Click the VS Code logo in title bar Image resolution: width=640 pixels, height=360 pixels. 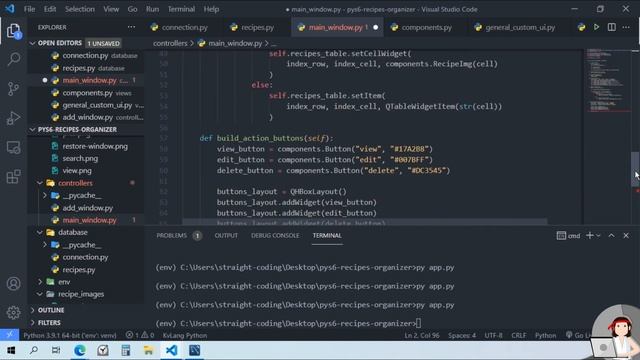point(9,9)
